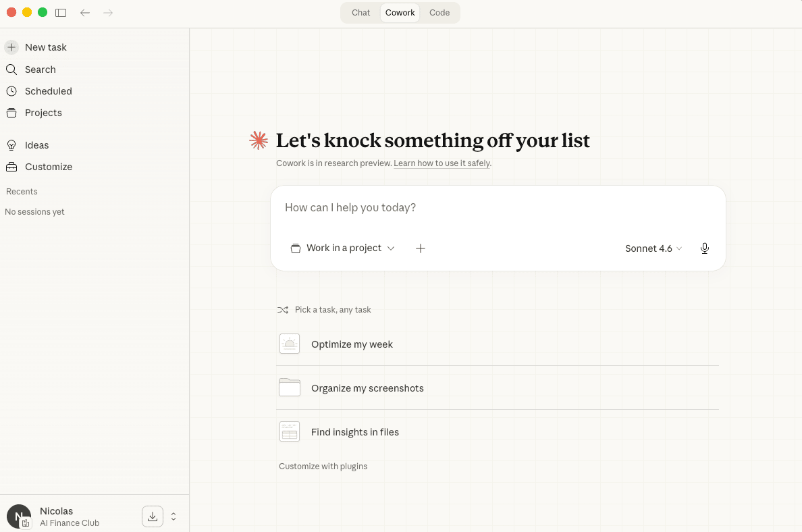This screenshot has height=532, width=802.
Task: Open the Ideas section
Action: coord(36,145)
